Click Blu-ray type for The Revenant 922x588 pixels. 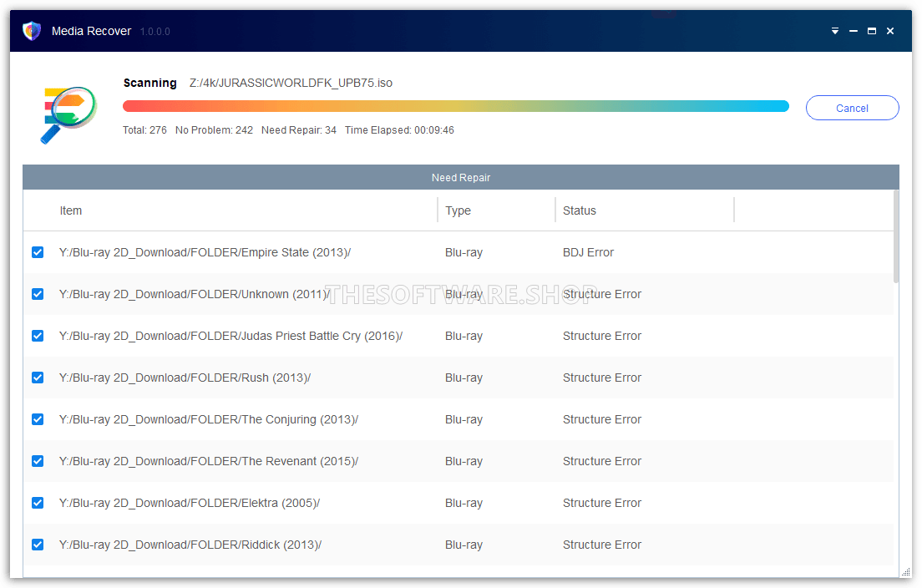(x=464, y=461)
